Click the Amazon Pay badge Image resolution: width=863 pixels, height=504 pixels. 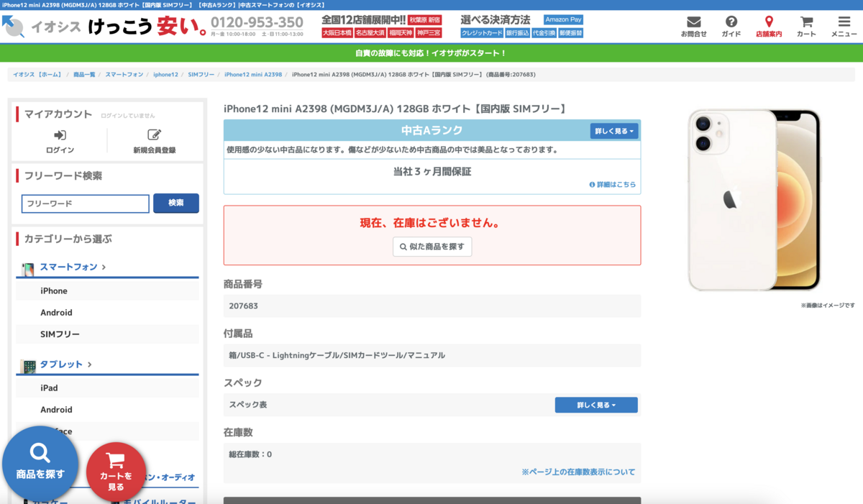click(563, 20)
